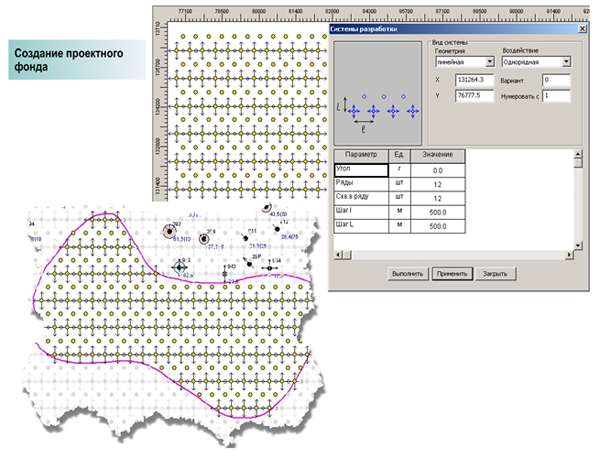Click the pink-circled well 293 on the map
This screenshot has width=600, height=458.
point(170,231)
